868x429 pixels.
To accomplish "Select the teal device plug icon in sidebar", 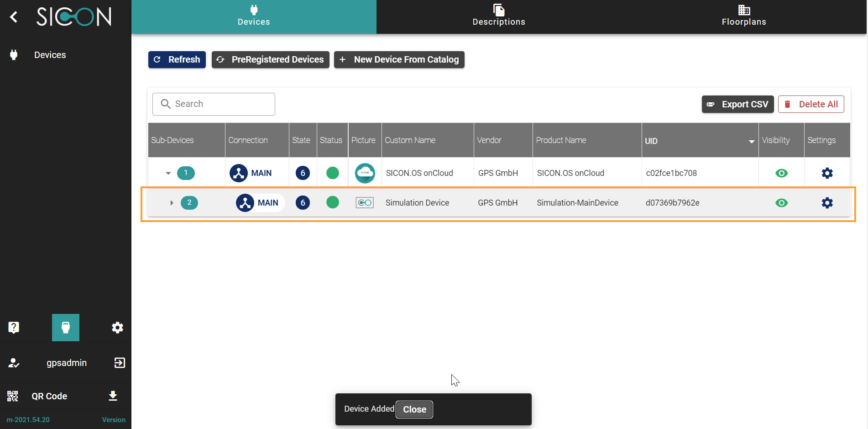I will 66,327.
